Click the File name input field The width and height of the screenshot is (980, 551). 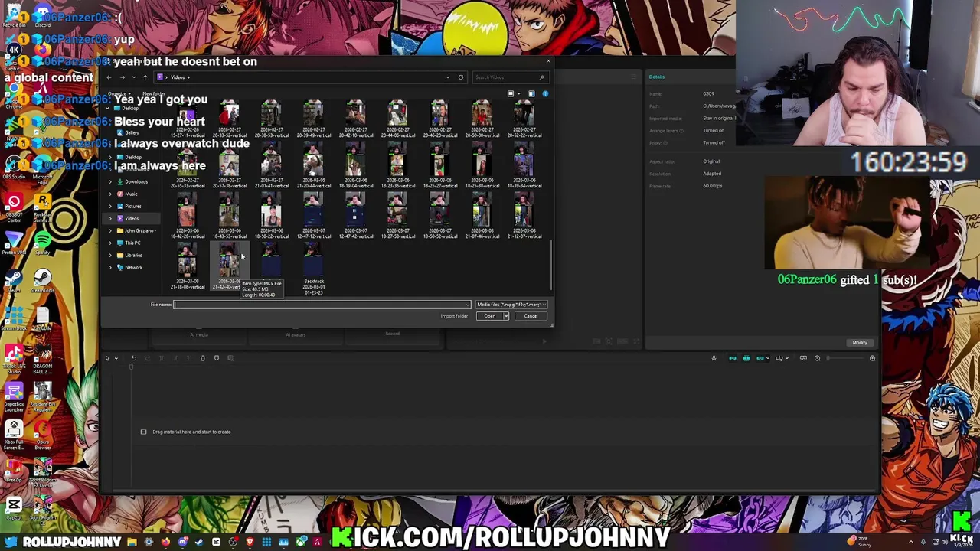coord(322,305)
